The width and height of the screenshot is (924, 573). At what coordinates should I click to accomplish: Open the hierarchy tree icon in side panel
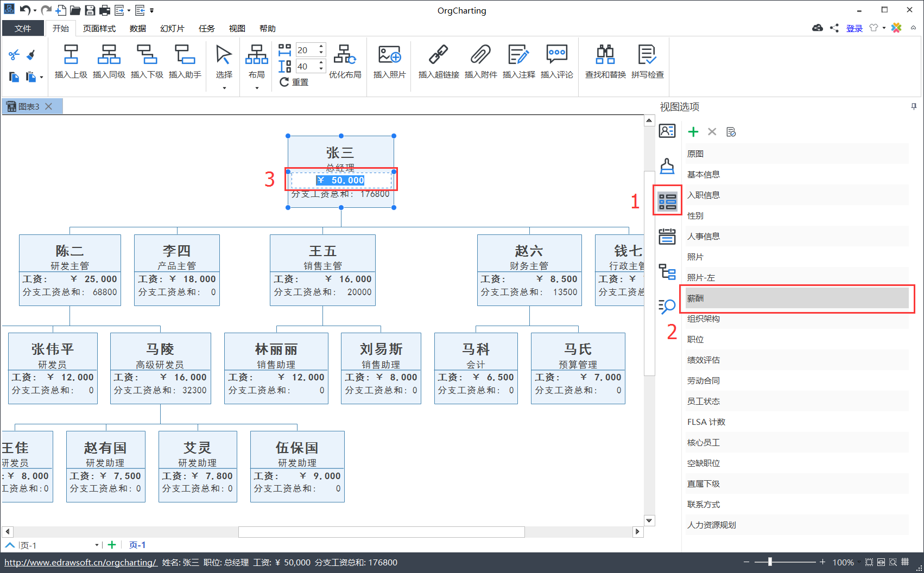pos(667,271)
